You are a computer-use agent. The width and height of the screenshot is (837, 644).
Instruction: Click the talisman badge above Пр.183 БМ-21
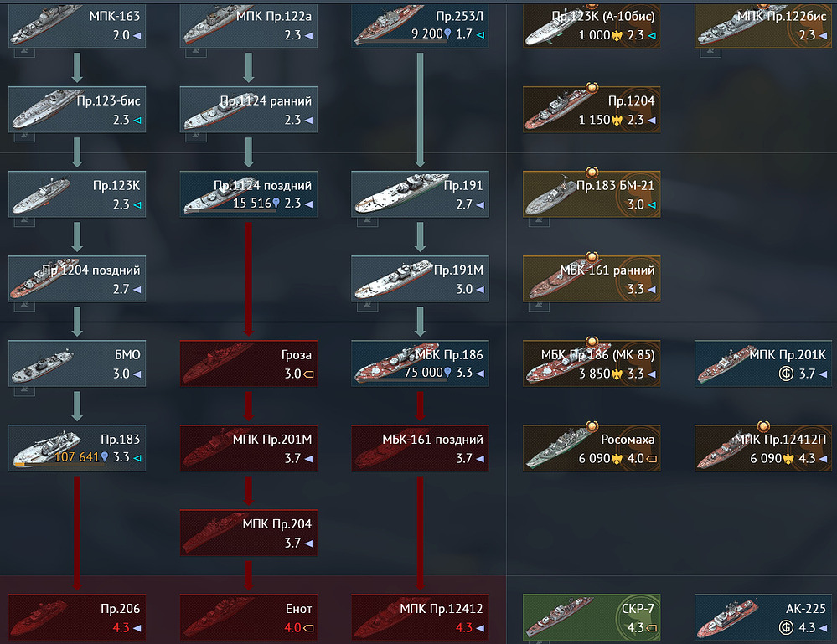(592, 173)
